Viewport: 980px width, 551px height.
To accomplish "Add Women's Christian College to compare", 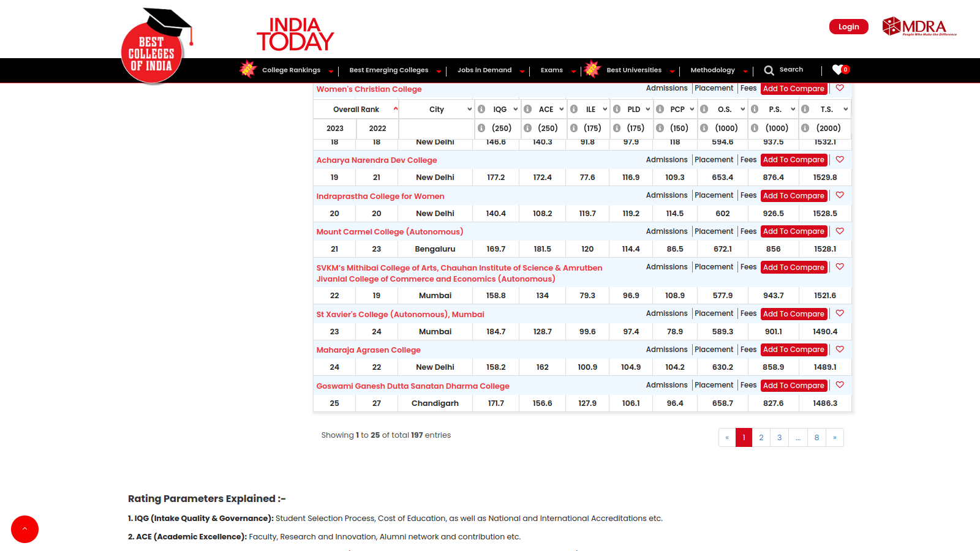I will pyautogui.click(x=794, y=89).
